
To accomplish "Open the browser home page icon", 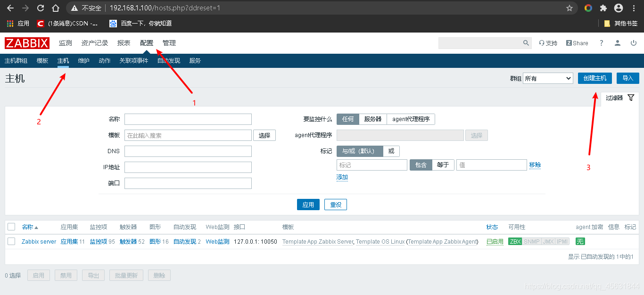I will tap(56, 8).
